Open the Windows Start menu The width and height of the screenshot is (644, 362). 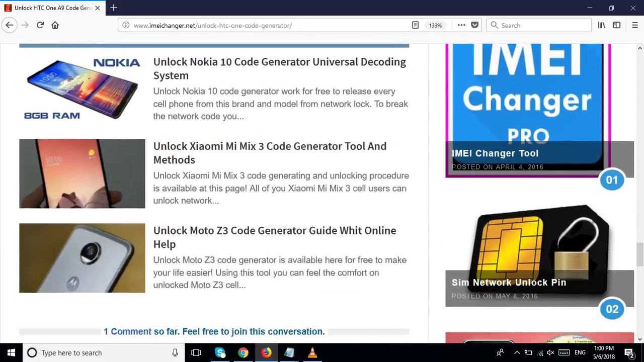click(x=11, y=352)
